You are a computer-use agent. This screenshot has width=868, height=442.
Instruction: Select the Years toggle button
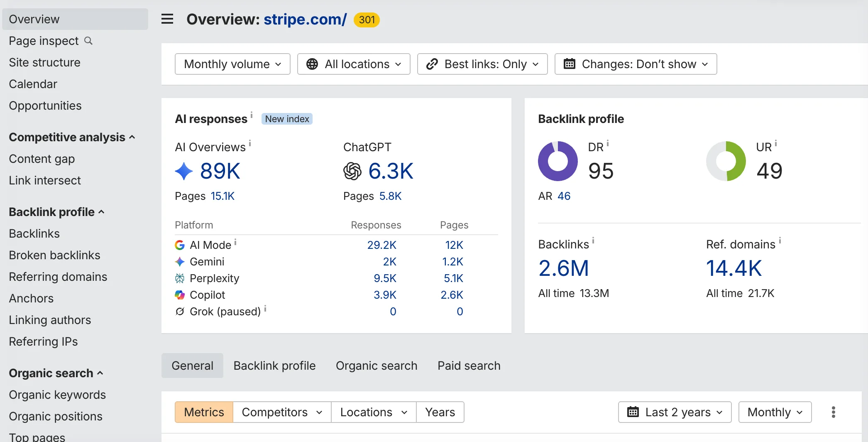click(440, 412)
